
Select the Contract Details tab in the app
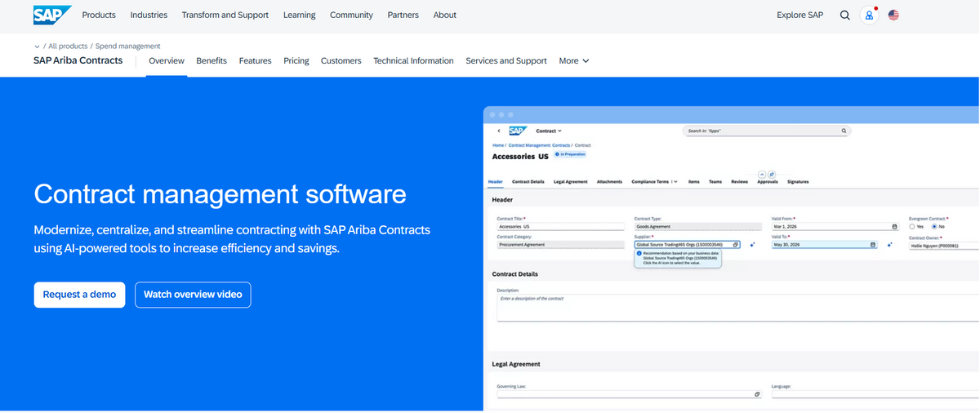pyautogui.click(x=528, y=181)
